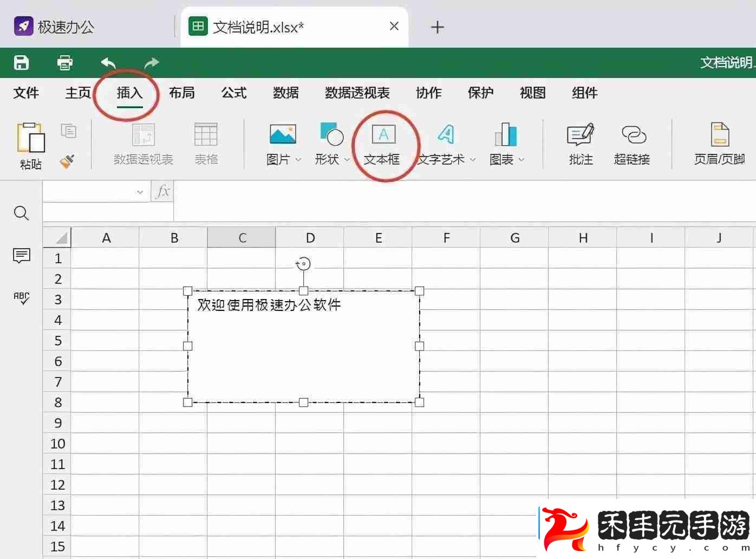Screen dimensions: 756x559
Task: Click the Print icon
Action: pyautogui.click(x=65, y=63)
